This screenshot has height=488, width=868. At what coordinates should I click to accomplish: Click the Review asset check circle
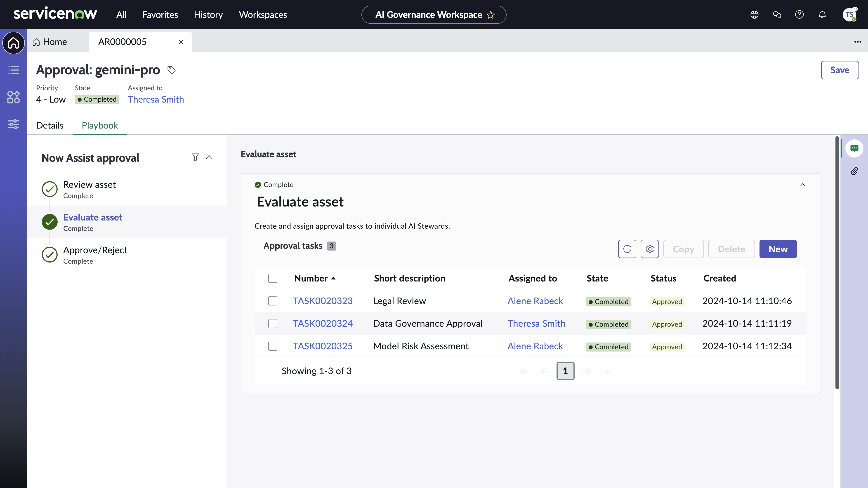click(50, 189)
